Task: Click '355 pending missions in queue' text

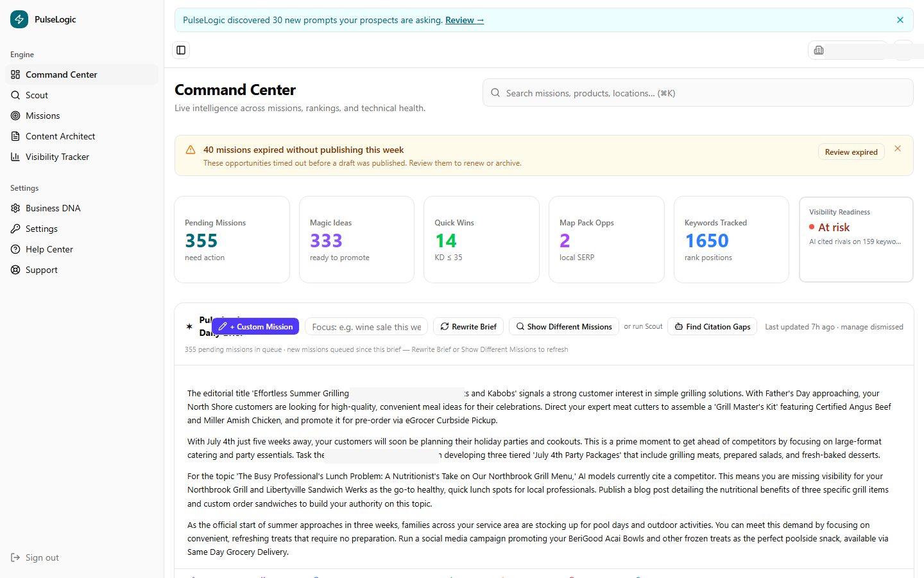Action: (234, 349)
